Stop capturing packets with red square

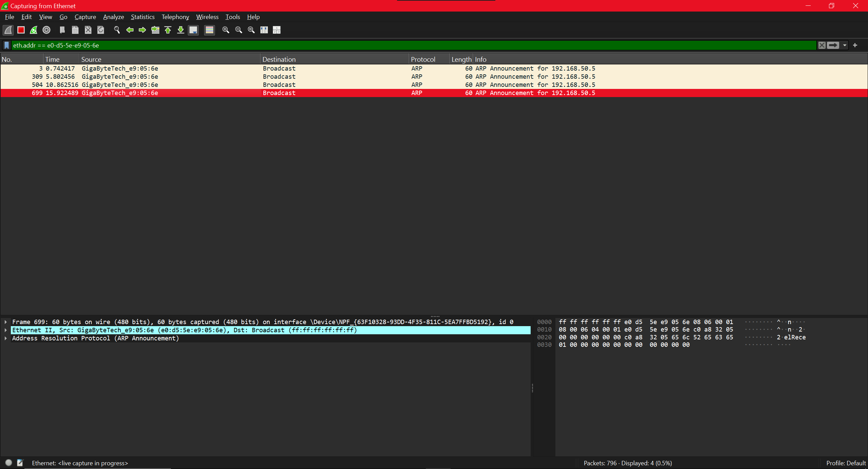(x=21, y=30)
